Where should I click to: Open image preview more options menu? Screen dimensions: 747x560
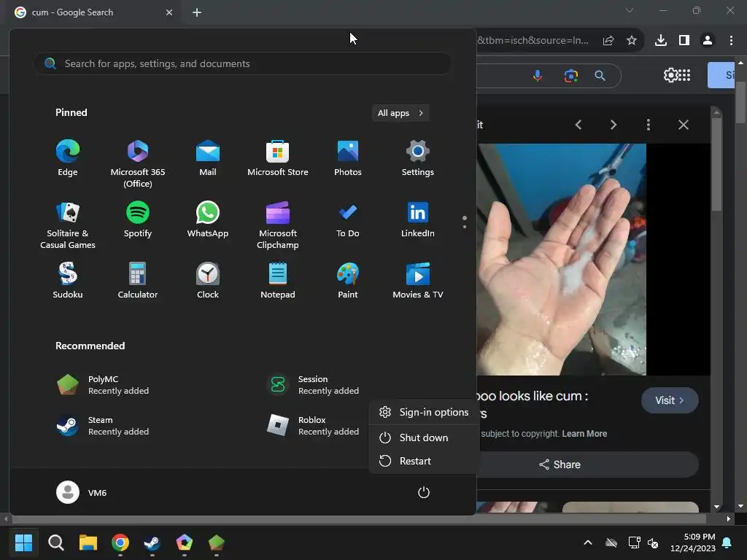click(649, 125)
